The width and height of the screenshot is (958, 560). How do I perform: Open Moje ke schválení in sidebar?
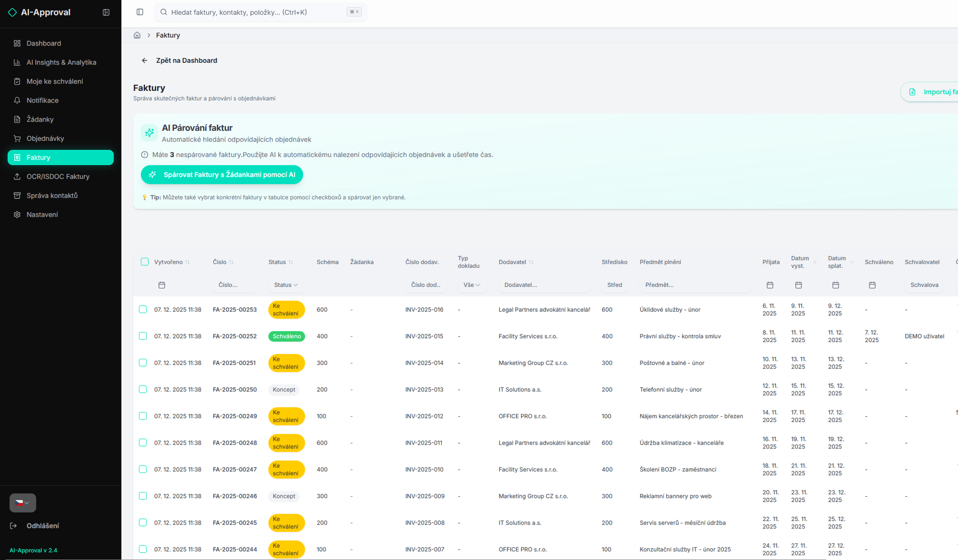[x=55, y=81]
